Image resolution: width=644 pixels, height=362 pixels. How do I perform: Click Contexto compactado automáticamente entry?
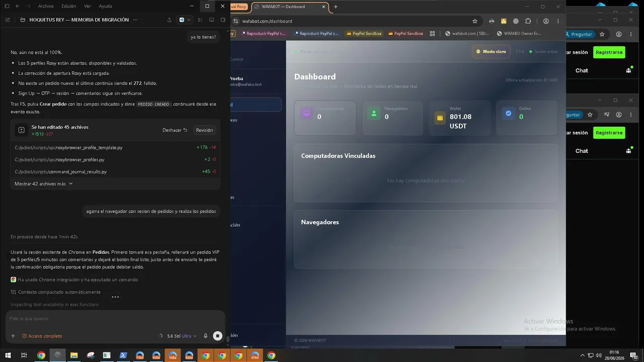point(55,292)
